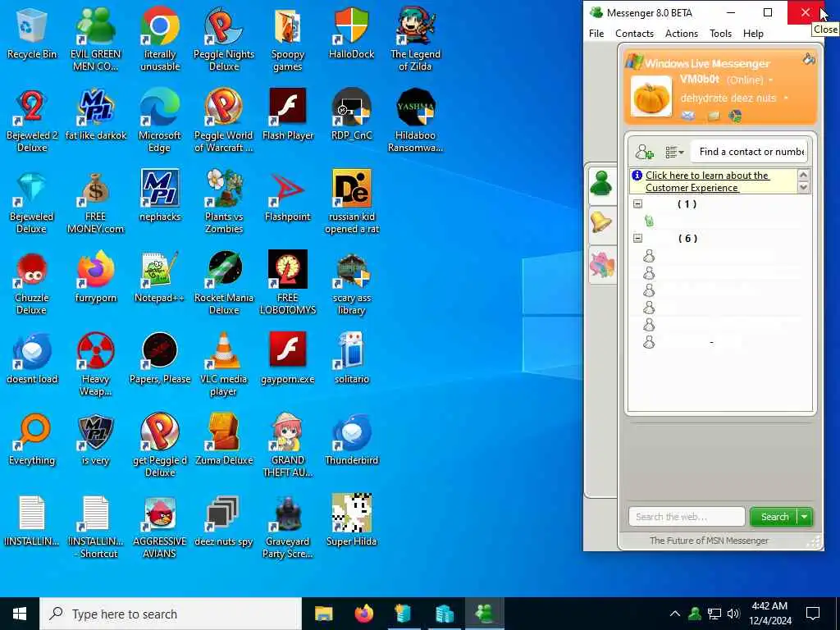Open Firefox from the taskbar
The height and width of the screenshot is (630, 840).
click(x=363, y=614)
